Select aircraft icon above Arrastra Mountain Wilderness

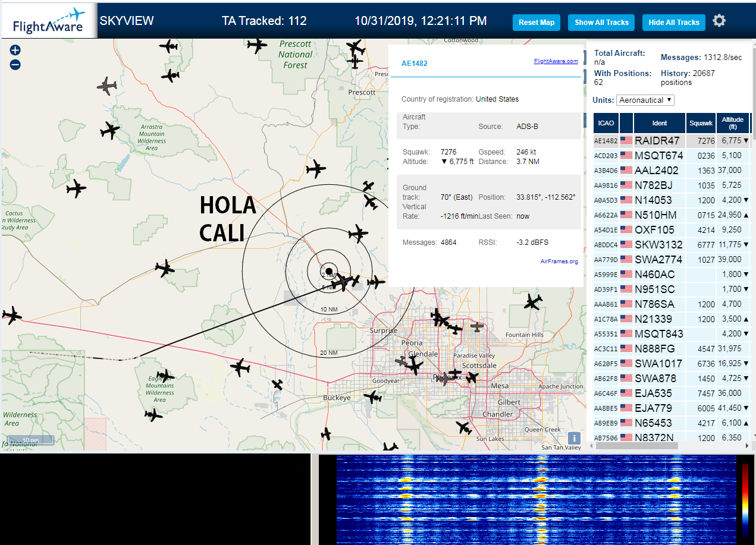(x=109, y=130)
